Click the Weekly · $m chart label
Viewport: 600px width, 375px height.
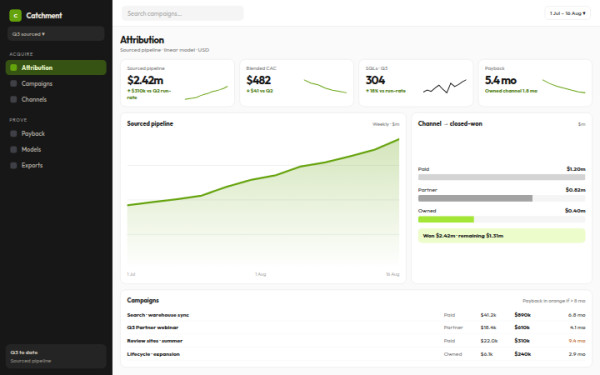click(386, 124)
